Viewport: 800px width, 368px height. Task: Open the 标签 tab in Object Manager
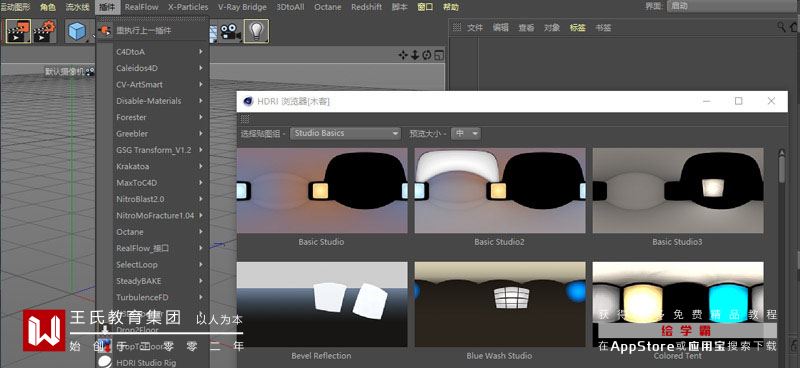(577, 28)
